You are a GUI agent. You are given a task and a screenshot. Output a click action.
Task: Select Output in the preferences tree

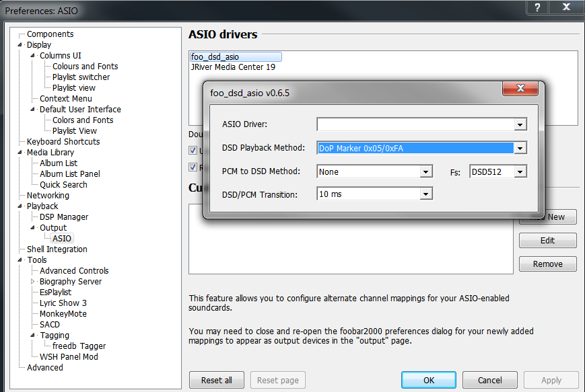pos(53,228)
